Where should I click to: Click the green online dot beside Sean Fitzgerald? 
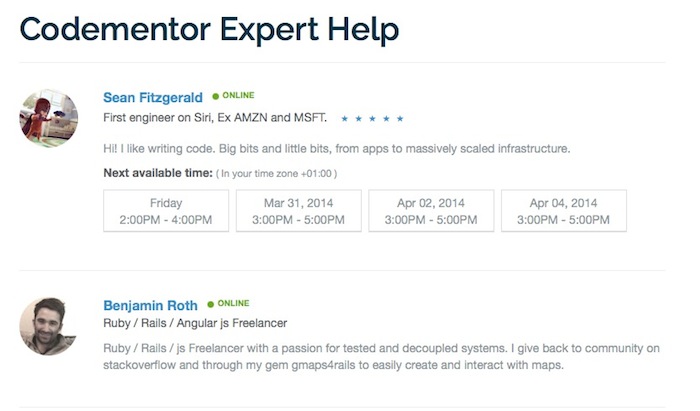[215, 97]
